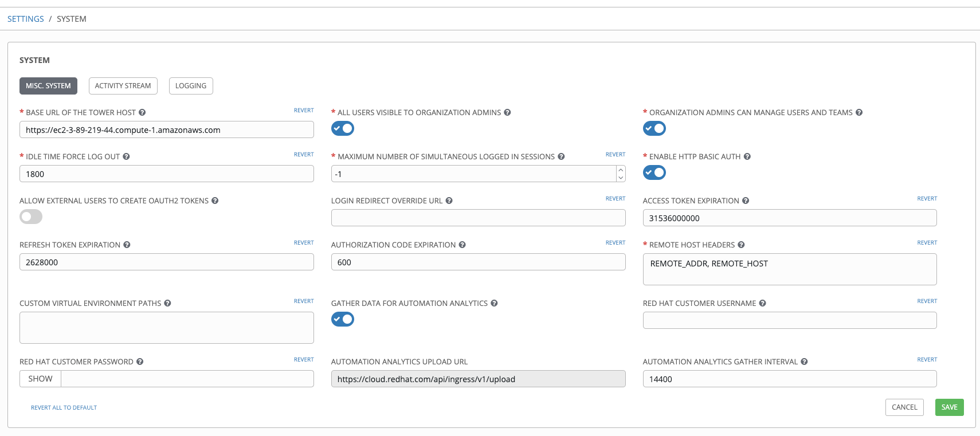Open help tooltip for Enable HTTP Basic Auth
The width and height of the screenshot is (980, 436).
click(747, 157)
